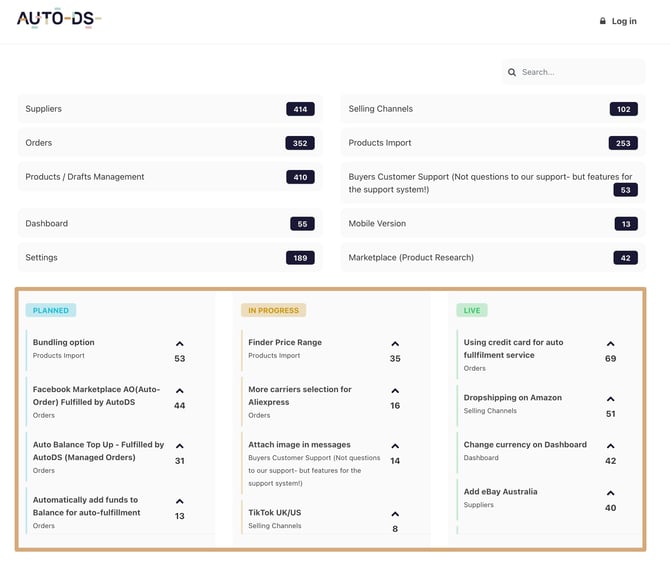This screenshot has height=563, width=670.
Task: Upvote More carriers selection for Aliexpress
Action: coord(395,391)
